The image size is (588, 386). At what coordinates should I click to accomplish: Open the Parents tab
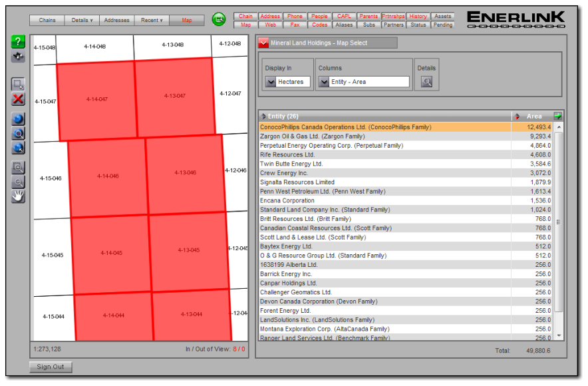368,16
